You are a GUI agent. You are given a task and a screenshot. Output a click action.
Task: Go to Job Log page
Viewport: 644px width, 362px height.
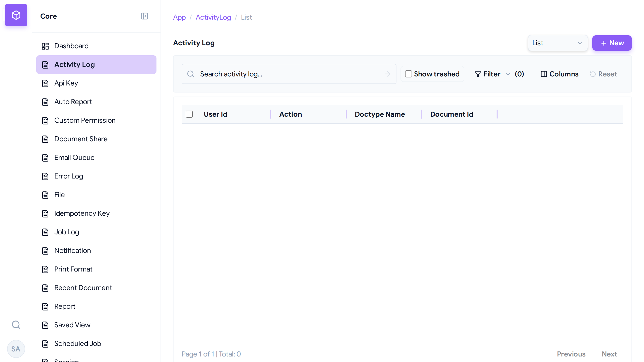(96, 232)
